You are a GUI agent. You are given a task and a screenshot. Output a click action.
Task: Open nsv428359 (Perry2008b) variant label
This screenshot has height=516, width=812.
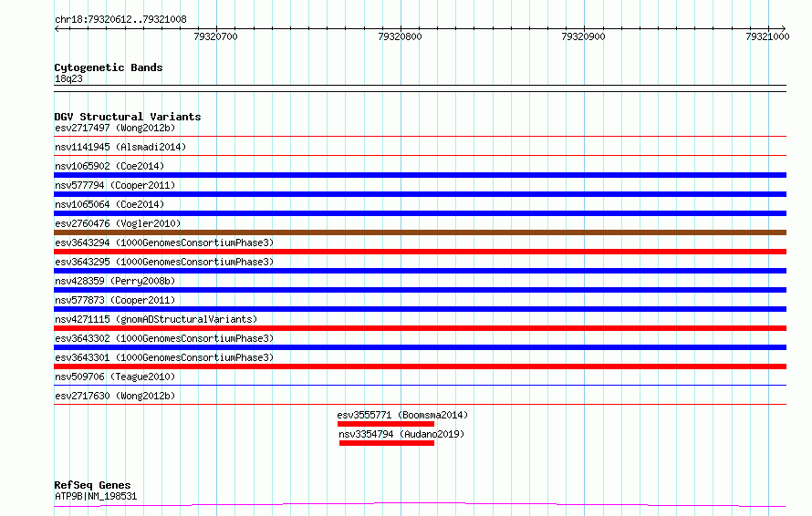pos(115,281)
